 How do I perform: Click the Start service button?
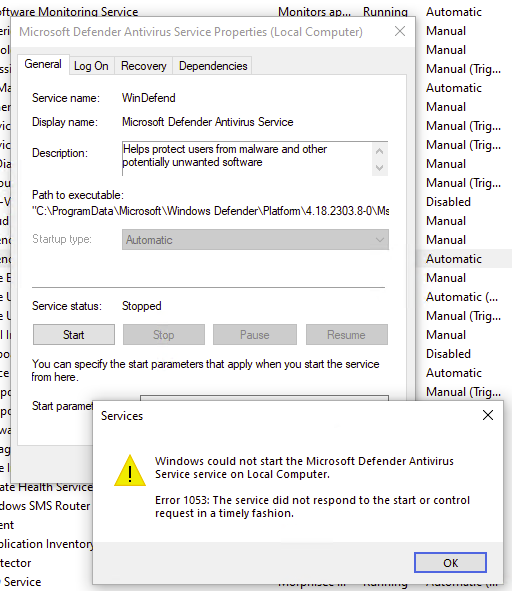point(74,335)
